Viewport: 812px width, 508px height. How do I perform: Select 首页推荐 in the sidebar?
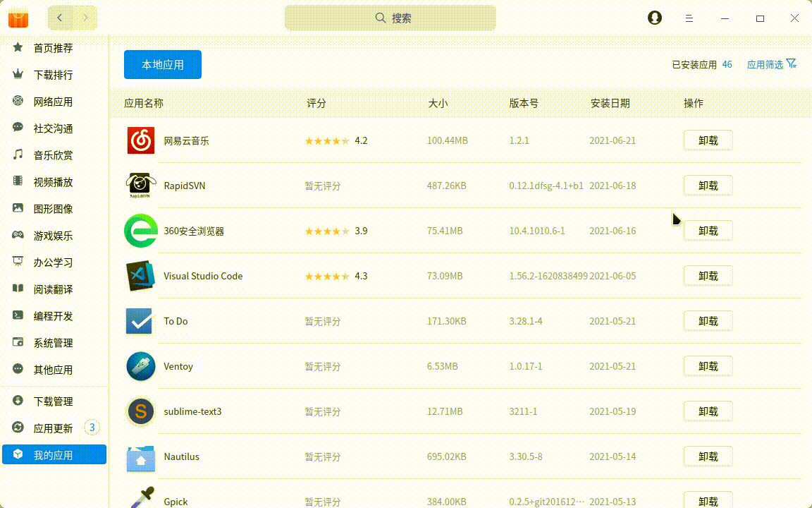coord(54,48)
